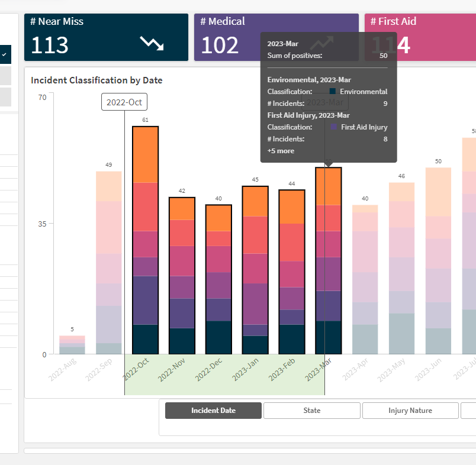Click the 2022-Oct range selection handle label
476x465 pixels.
(x=124, y=102)
